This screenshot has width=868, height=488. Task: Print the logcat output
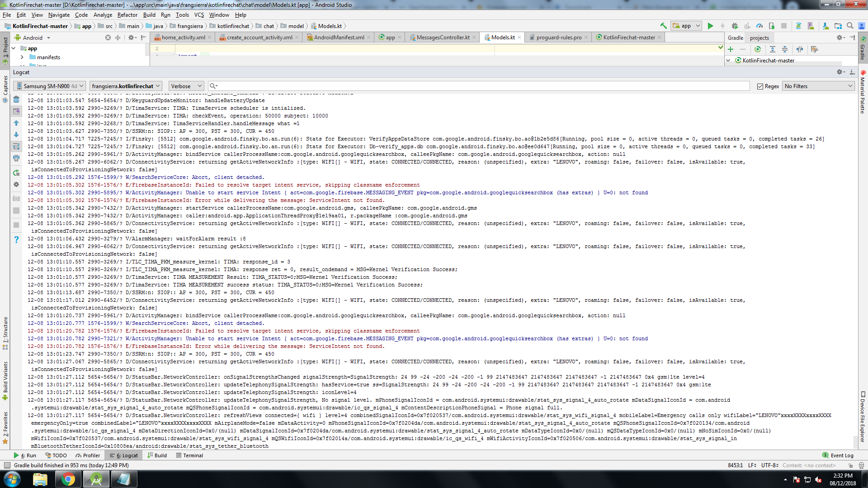16,158
